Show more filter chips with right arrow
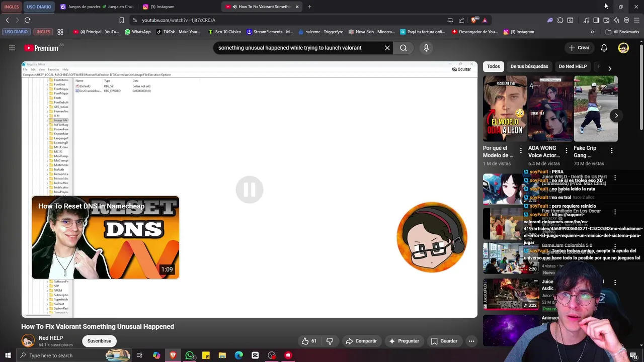Viewport: 644px width, 362px height. tap(610, 68)
